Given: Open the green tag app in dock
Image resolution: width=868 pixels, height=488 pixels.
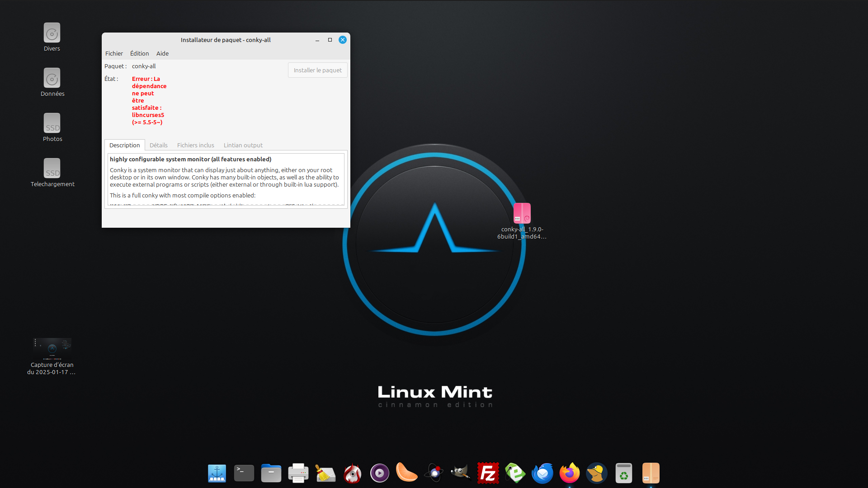Looking at the screenshot, I should [x=515, y=473].
